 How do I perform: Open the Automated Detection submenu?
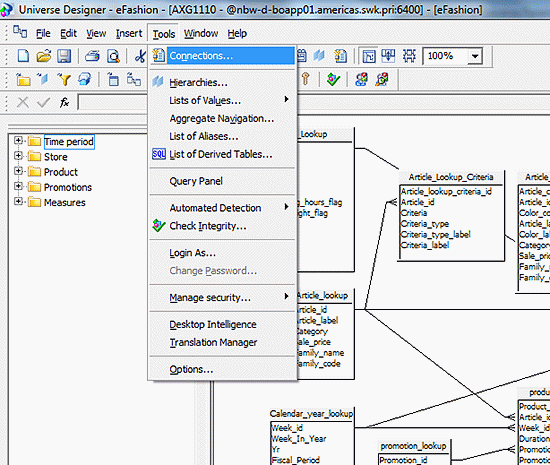tap(222, 208)
